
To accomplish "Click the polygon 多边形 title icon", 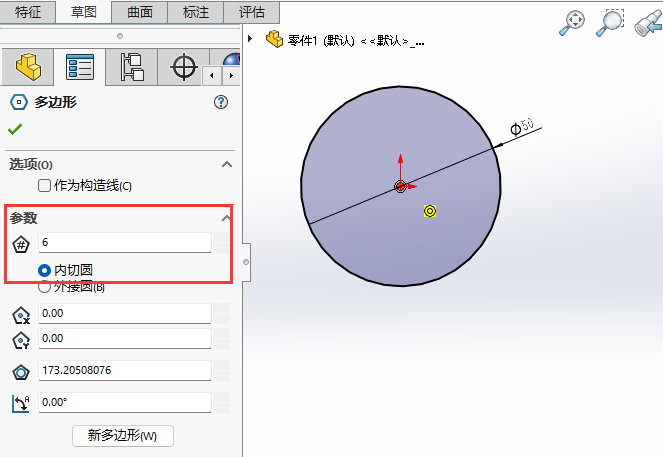I will point(19,102).
